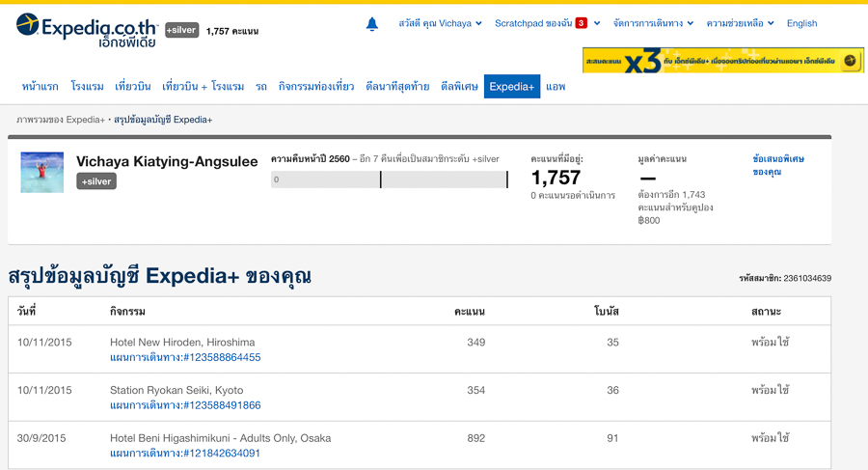Expand the จัดการการเดินทาง menu
868x470 pixels.
click(x=653, y=23)
